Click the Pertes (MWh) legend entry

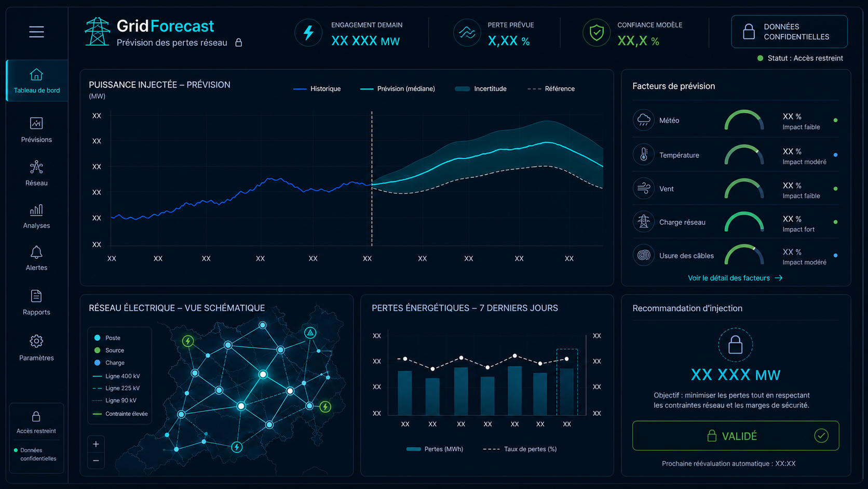[x=435, y=449]
